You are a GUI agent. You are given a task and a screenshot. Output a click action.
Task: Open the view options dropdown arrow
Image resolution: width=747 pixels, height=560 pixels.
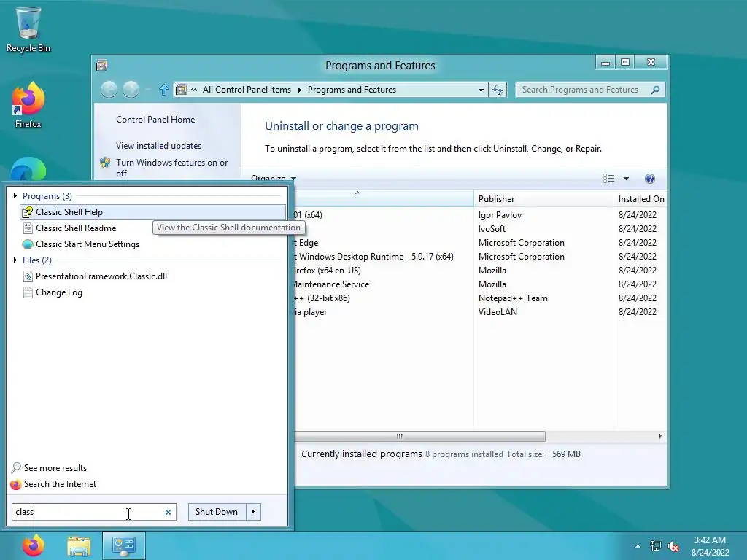click(x=626, y=179)
